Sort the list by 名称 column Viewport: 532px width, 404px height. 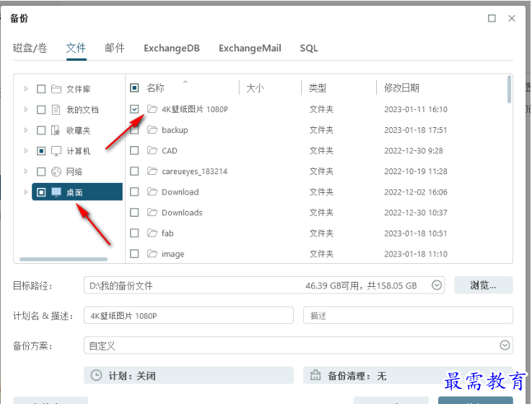click(155, 88)
